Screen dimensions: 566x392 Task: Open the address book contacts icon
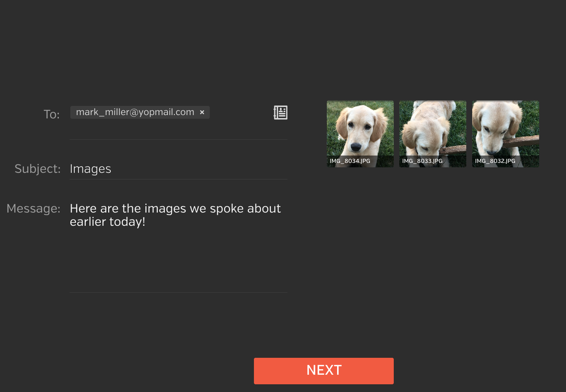[x=280, y=113]
